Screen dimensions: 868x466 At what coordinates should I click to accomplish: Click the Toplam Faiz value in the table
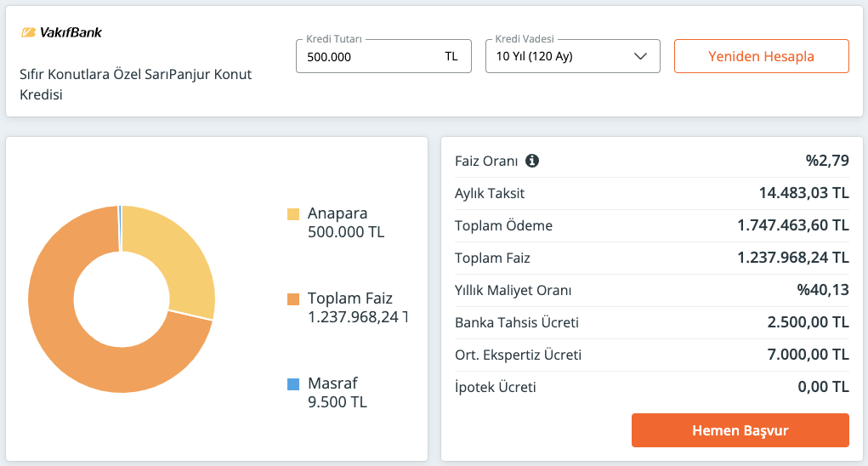click(792, 258)
